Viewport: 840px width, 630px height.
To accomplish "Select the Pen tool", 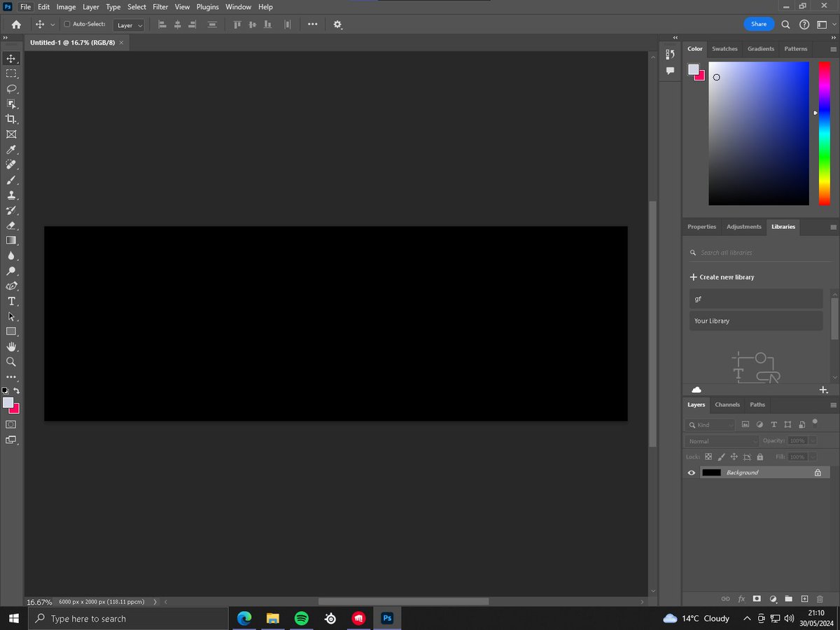I will (x=11, y=286).
